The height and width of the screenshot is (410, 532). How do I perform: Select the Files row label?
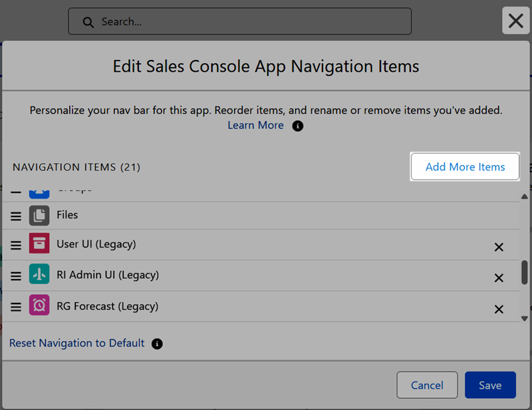(67, 215)
